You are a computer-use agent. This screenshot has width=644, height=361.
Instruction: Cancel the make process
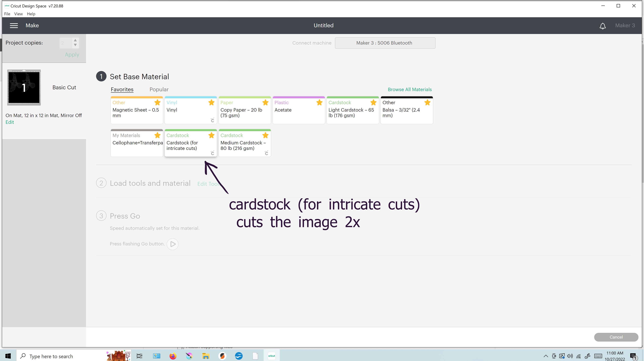[616, 337]
